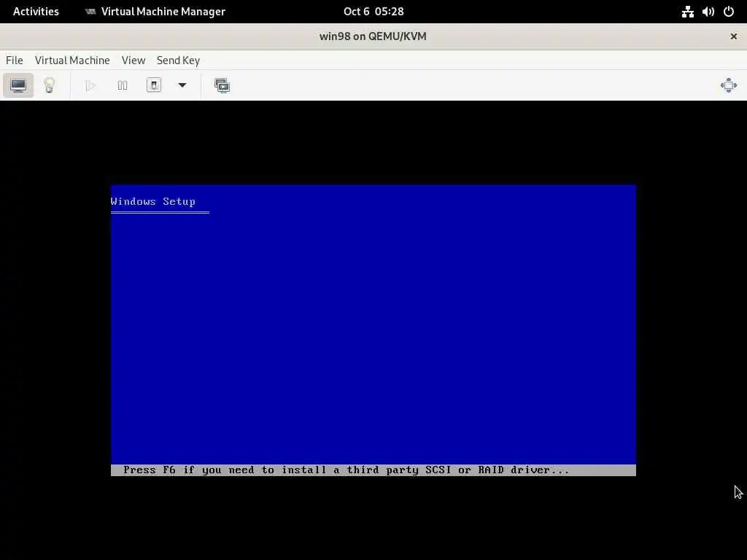Toggle fullscreen mode icon
This screenshot has width=747, height=560.
[729, 86]
